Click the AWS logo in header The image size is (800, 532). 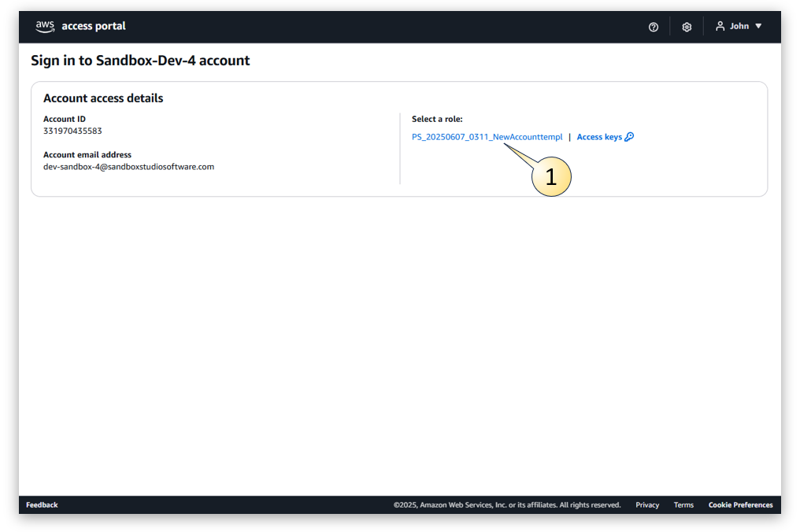[x=45, y=27]
